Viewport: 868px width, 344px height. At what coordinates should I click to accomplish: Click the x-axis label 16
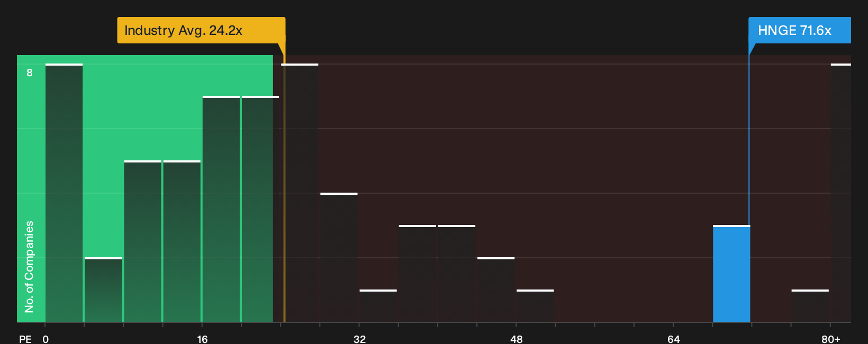pos(202,339)
